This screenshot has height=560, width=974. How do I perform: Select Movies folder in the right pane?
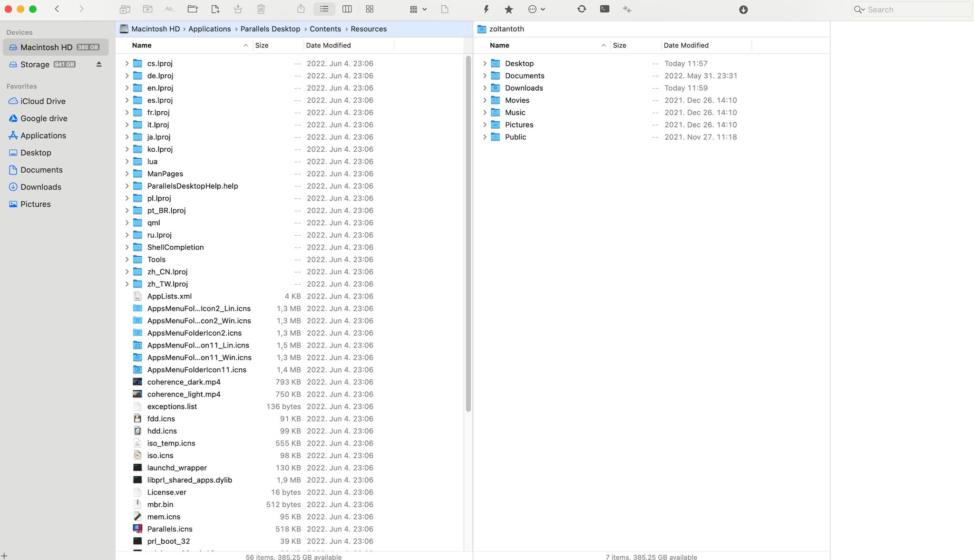[652, 100]
